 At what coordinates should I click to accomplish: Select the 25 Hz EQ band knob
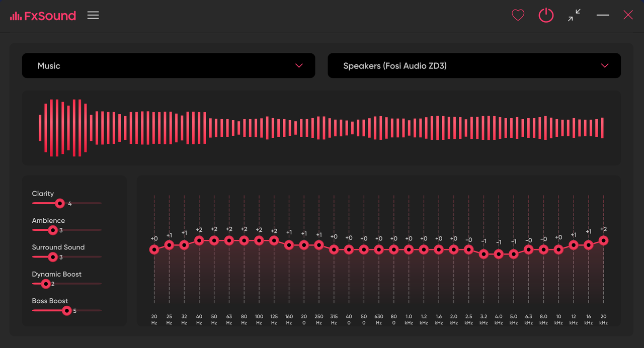pyautogui.click(x=169, y=245)
